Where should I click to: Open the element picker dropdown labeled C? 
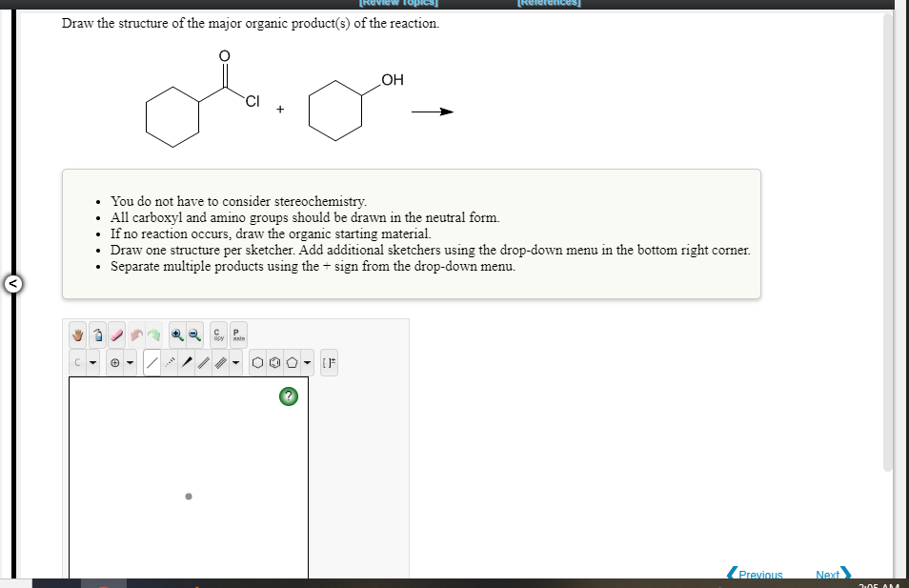click(77, 363)
